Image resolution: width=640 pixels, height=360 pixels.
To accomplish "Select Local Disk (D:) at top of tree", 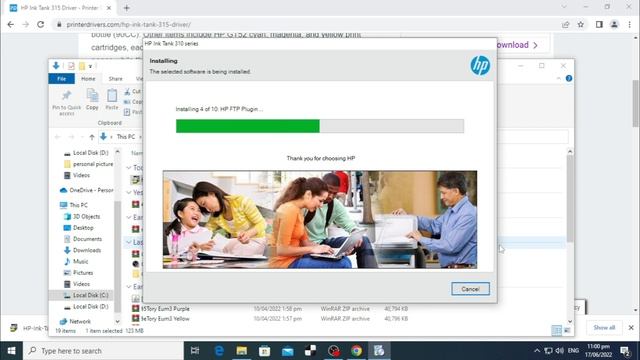I will [x=90, y=153].
